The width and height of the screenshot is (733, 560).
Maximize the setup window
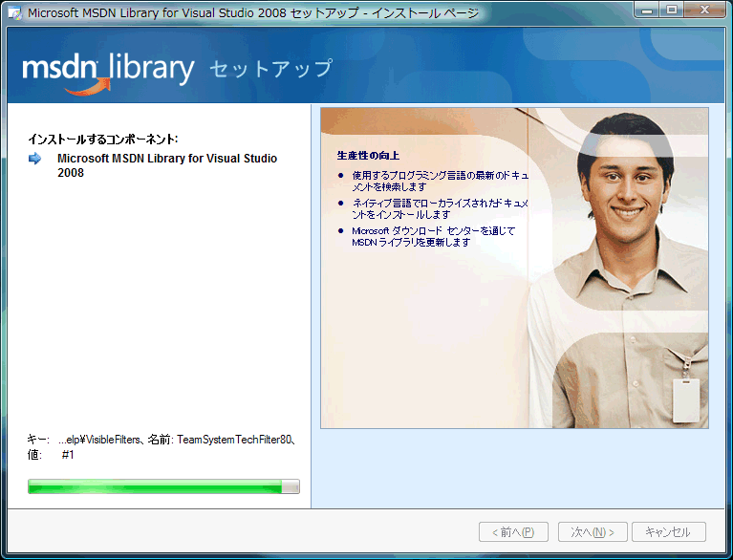tap(671, 10)
